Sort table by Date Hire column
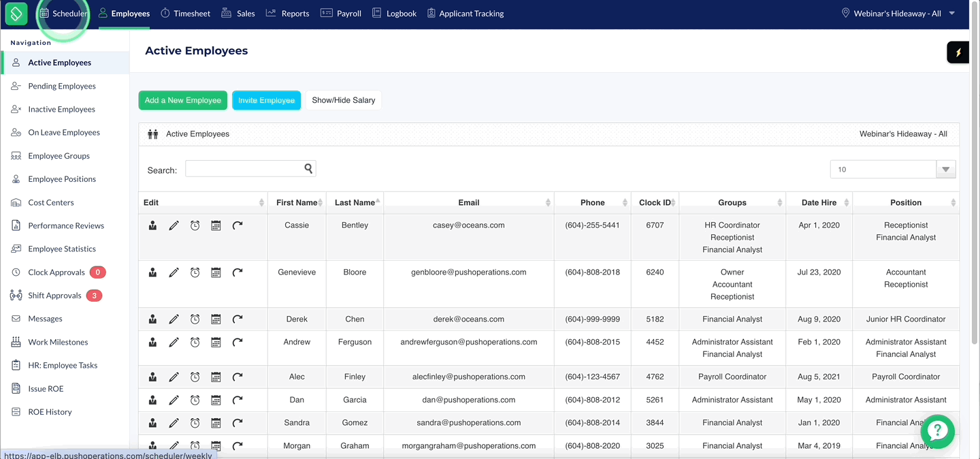 coord(819,202)
